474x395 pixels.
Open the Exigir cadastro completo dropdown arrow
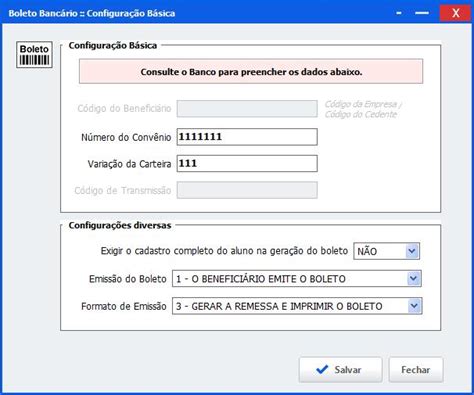pyautogui.click(x=412, y=251)
